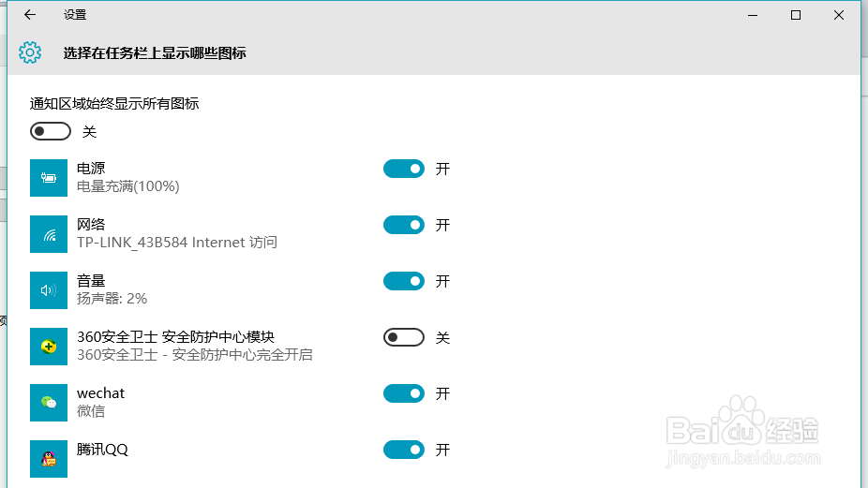
Task: Turn off the 网络 network toggle
Action: pyautogui.click(x=404, y=225)
